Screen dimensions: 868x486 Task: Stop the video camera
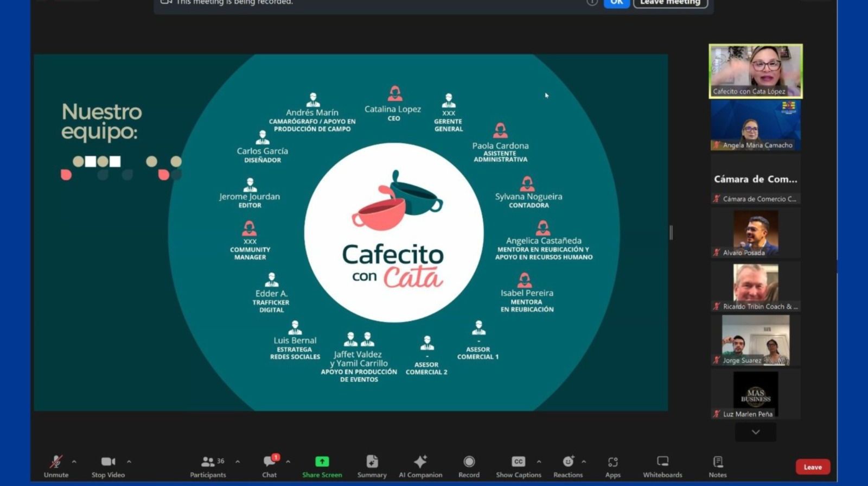(x=108, y=466)
